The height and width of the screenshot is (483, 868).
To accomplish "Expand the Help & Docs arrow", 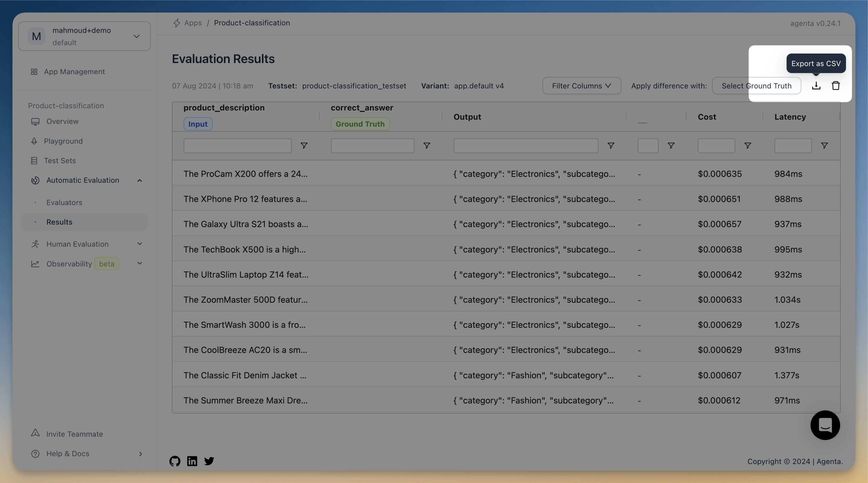I will [141, 454].
